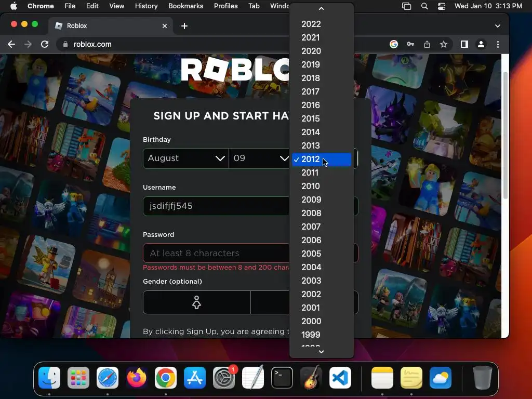This screenshot has width=532, height=399.
Task: Click the Username field with jsdifjfj545
Action: coord(250,206)
